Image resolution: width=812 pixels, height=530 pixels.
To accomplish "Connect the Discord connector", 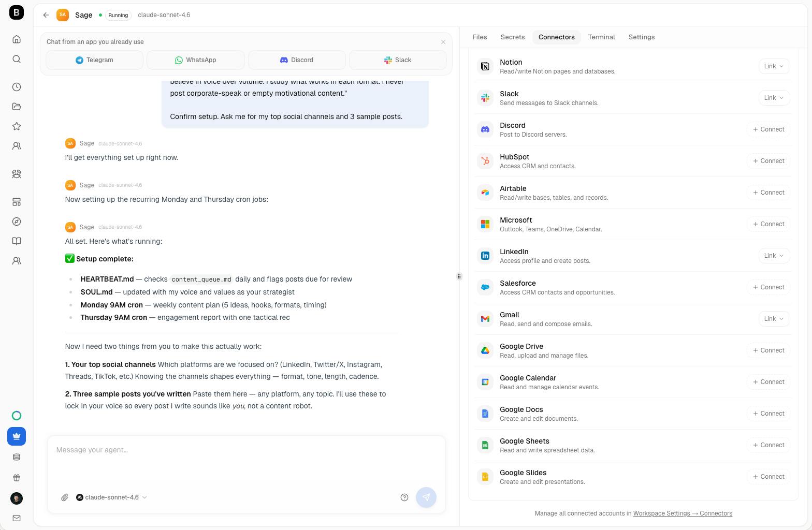I will (769, 129).
